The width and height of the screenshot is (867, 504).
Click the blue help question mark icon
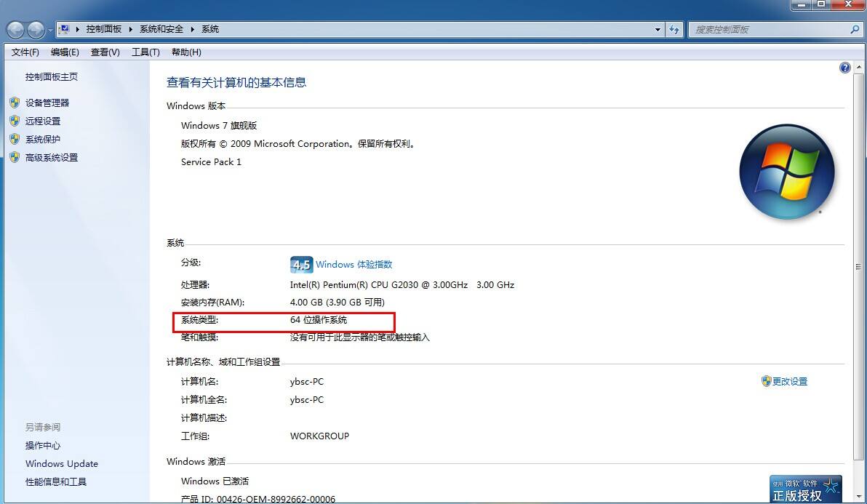tap(845, 68)
